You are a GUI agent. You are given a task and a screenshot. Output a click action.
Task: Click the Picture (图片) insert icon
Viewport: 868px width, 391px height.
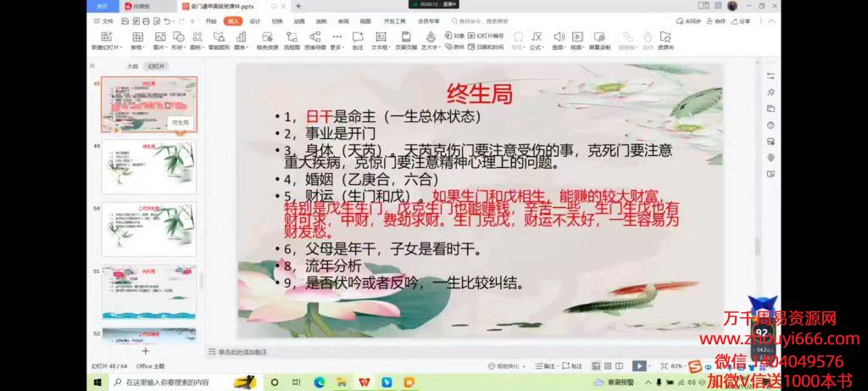159,36
